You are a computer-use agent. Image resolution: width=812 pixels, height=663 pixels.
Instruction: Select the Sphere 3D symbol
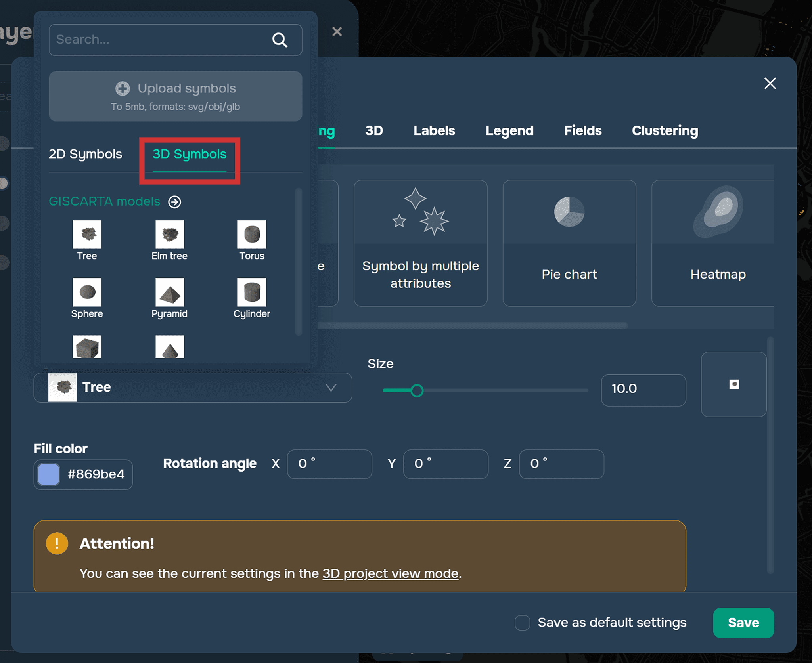pos(87,293)
